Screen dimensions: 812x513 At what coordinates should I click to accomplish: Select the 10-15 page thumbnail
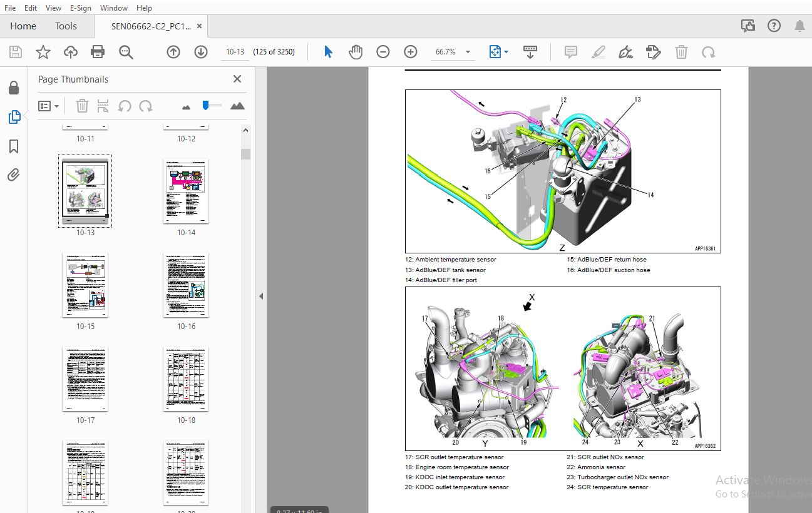click(85, 285)
